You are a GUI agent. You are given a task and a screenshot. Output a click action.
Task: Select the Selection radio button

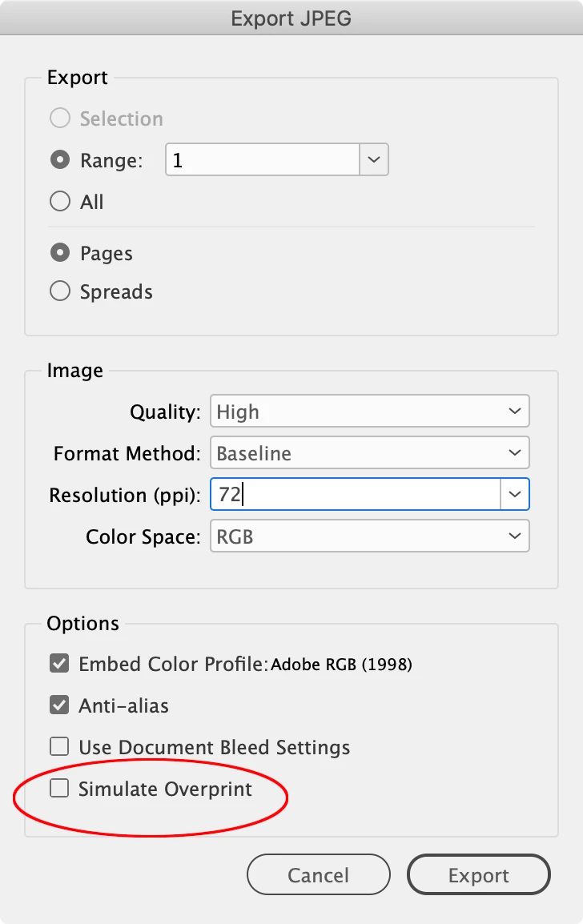coord(60,119)
